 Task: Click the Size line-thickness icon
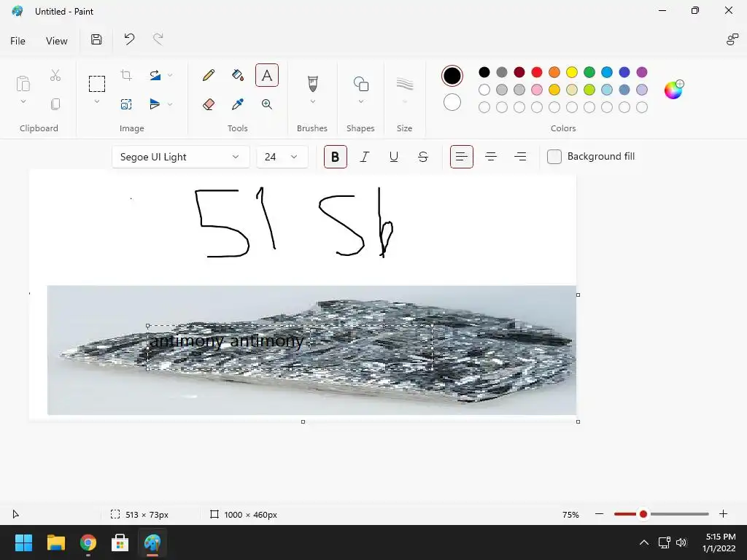[404, 84]
